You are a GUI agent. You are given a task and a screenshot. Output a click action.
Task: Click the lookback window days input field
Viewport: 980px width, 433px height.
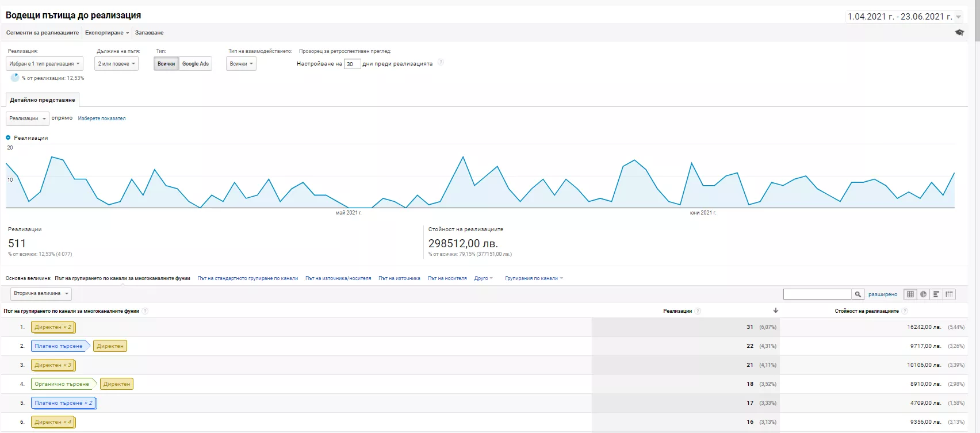pyautogui.click(x=352, y=64)
